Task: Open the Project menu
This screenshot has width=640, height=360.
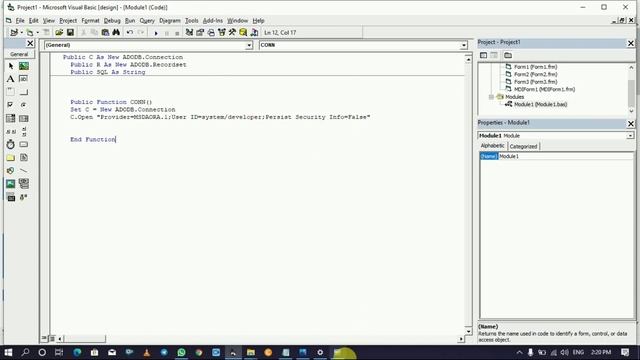Action: pos(68,20)
